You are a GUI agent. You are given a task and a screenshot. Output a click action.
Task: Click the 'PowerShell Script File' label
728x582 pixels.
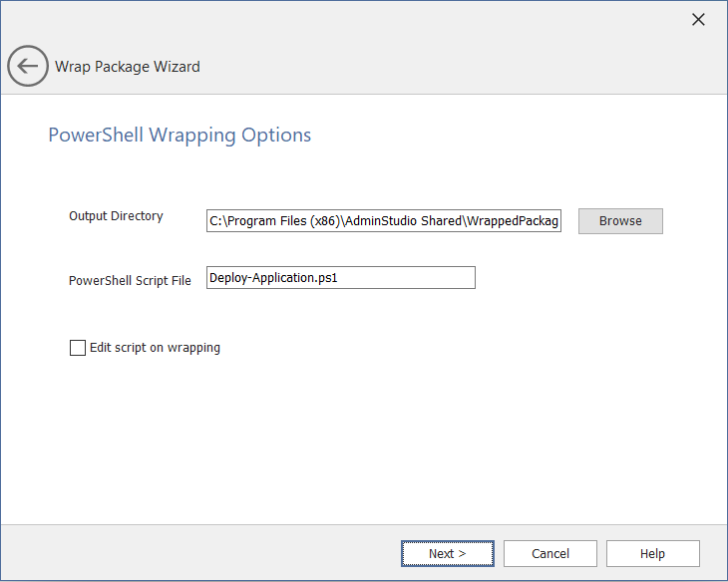coord(130,281)
